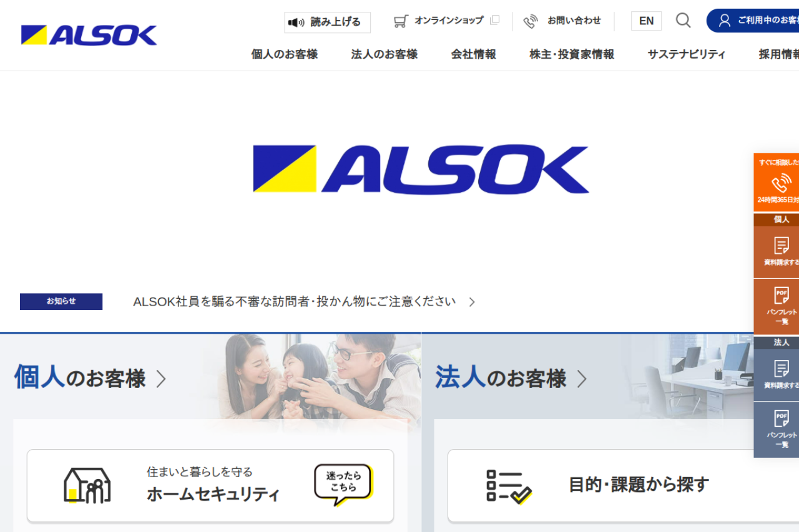Click the suspicious visitor warning notice link
The width and height of the screenshot is (799, 532).
(x=295, y=302)
